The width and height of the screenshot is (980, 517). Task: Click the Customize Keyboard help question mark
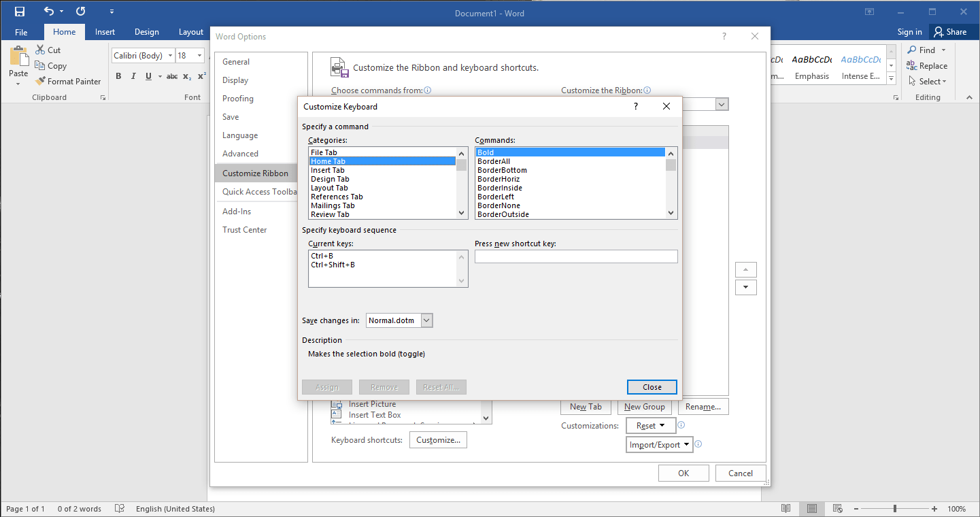[x=636, y=106]
